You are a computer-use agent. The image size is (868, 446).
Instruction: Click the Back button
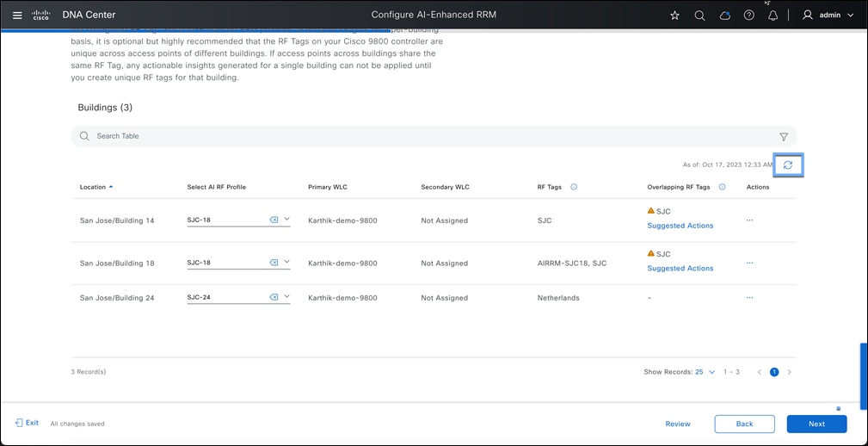pos(745,424)
